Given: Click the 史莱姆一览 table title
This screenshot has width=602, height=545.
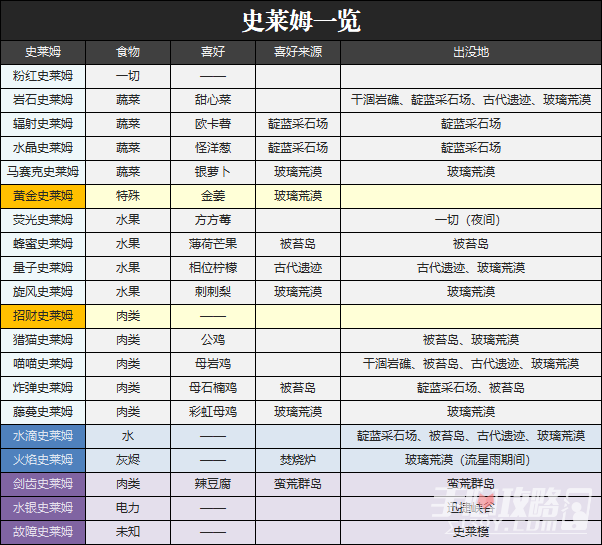Looking at the screenshot, I should point(301,20).
